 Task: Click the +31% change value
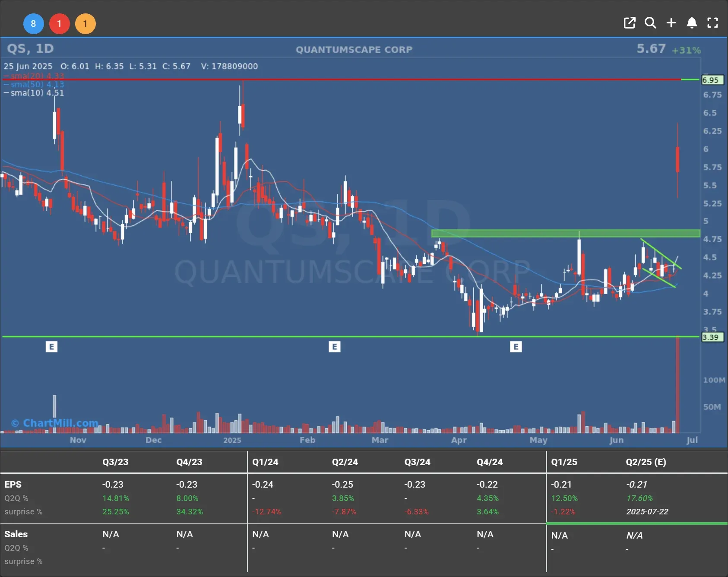686,51
